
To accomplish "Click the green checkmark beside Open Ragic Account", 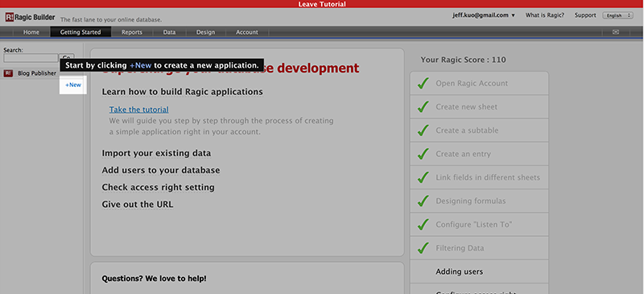I will [423, 84].
